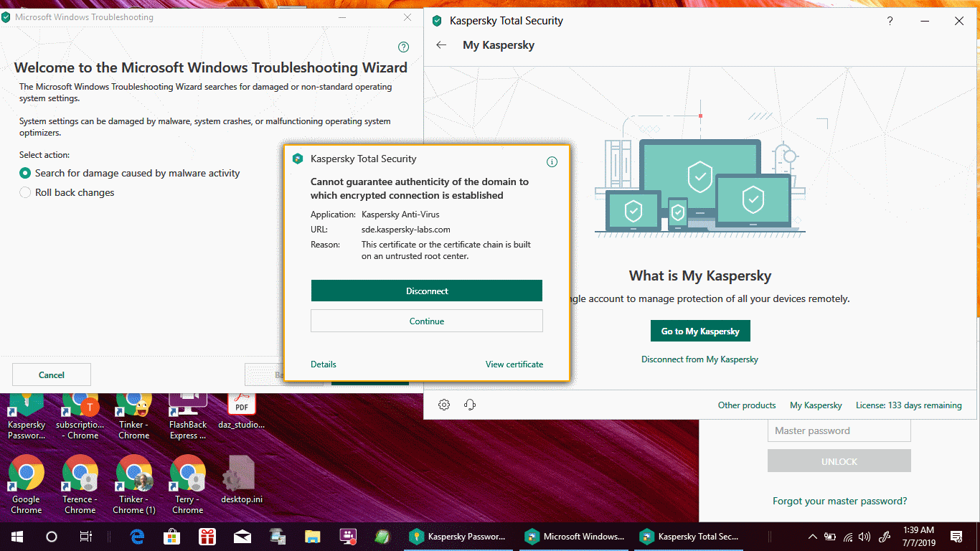The width and height of the screenshot is (980, 551).
Task: Switch to Kaspersky Total Security taskbar window
Action: [689, 537]
